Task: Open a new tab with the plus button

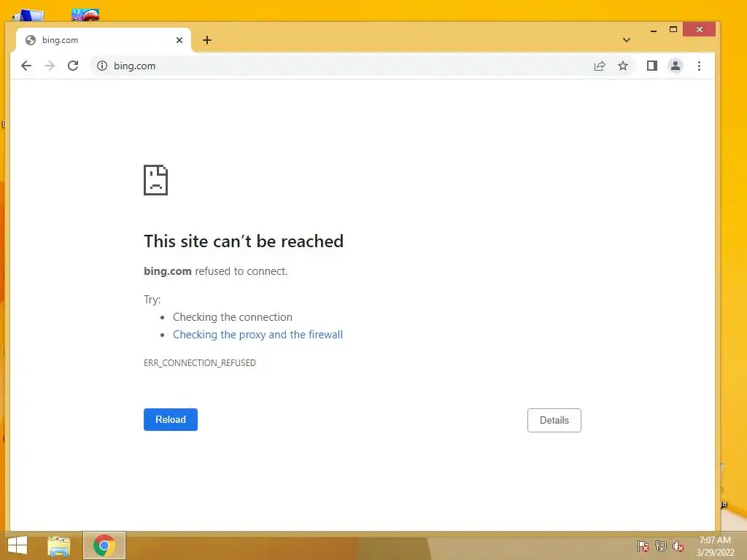Action: 206,40
